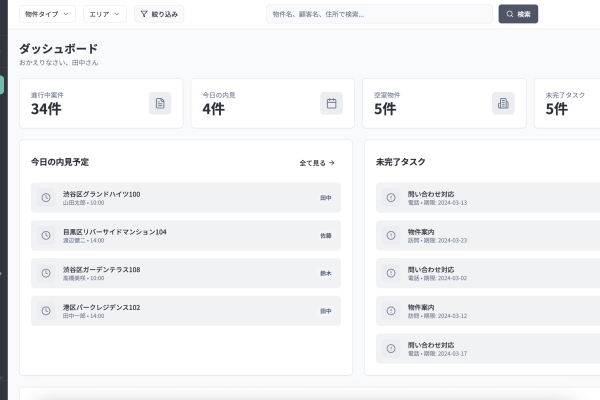Click the 今日の内見予定 section heading
Image resolution: width=600 pixels, height=400 pixels.
pyautogui.click(x=60, y=162)
